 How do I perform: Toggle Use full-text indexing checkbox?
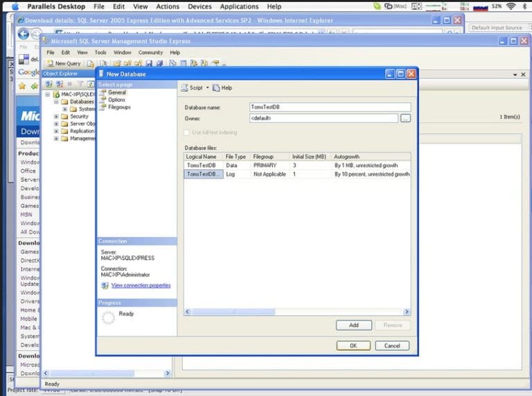click(187, 132)
